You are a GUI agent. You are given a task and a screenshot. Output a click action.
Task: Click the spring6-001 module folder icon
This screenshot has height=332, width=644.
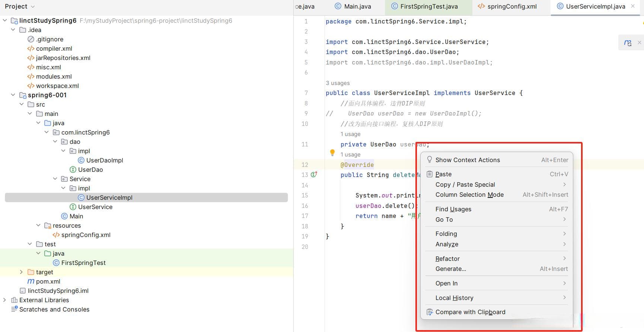pyautogui.click(x=23, y=95)
